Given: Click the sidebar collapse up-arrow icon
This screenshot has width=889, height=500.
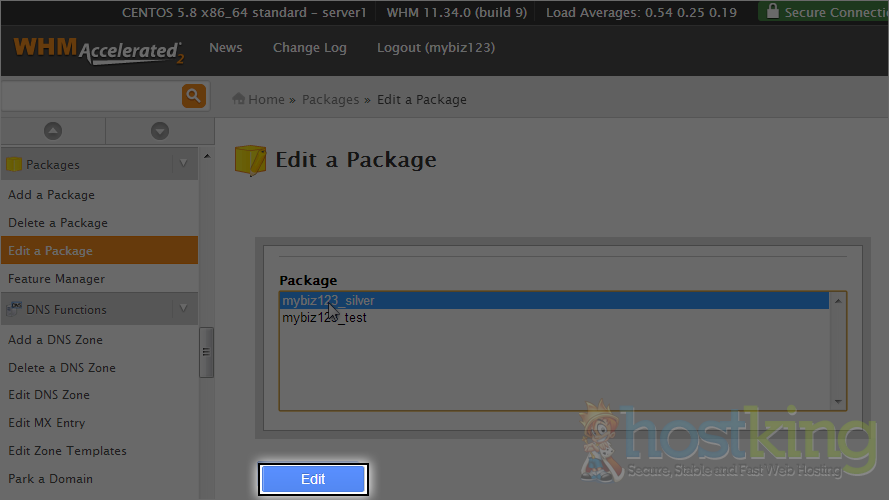Looking at the screenshot, I should pos(53,131).
